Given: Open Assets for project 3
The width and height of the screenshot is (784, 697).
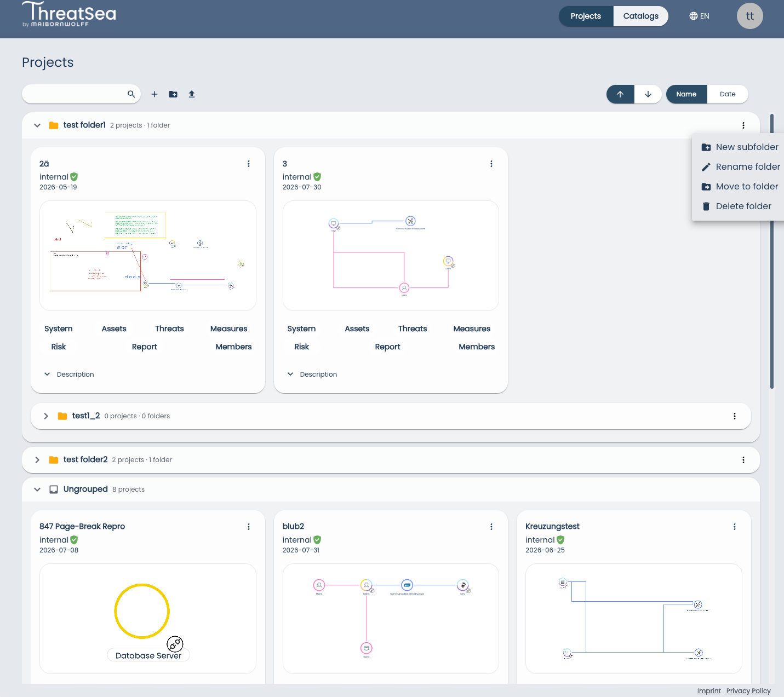Looking at the screenshot, I should pos(357,329).
